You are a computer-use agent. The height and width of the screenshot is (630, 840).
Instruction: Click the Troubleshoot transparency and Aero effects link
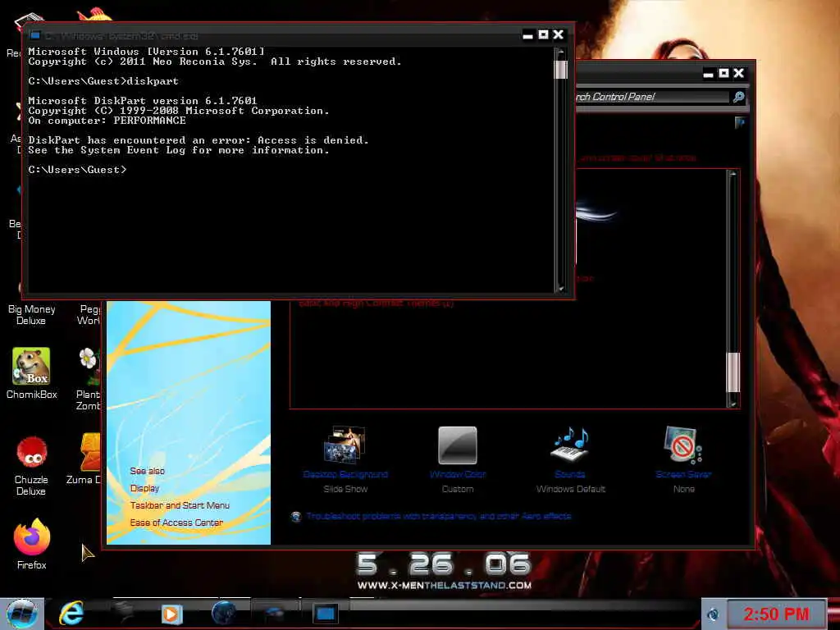(x=438, y=517)
